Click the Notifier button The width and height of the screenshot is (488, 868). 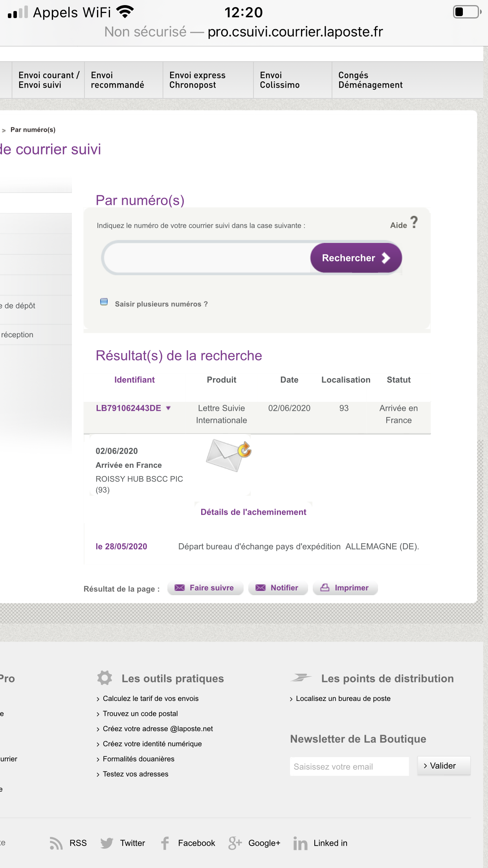(x=278, y=588)
